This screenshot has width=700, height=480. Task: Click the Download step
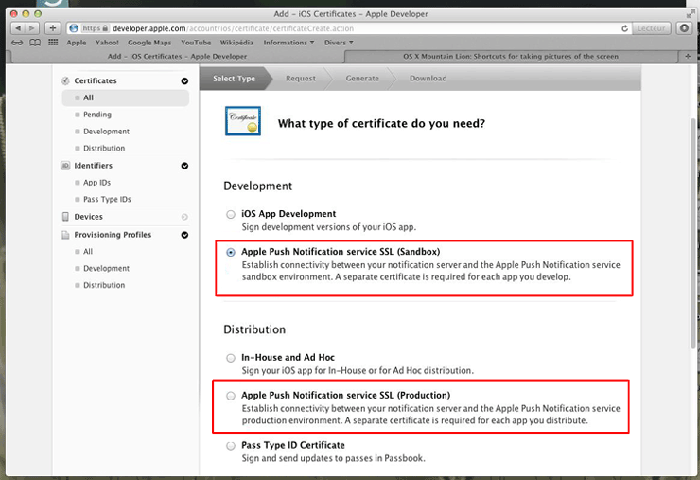click(428, 78)
